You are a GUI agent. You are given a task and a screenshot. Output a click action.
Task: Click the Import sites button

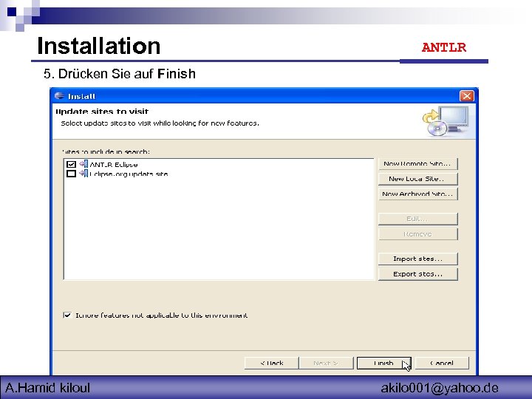417,259
